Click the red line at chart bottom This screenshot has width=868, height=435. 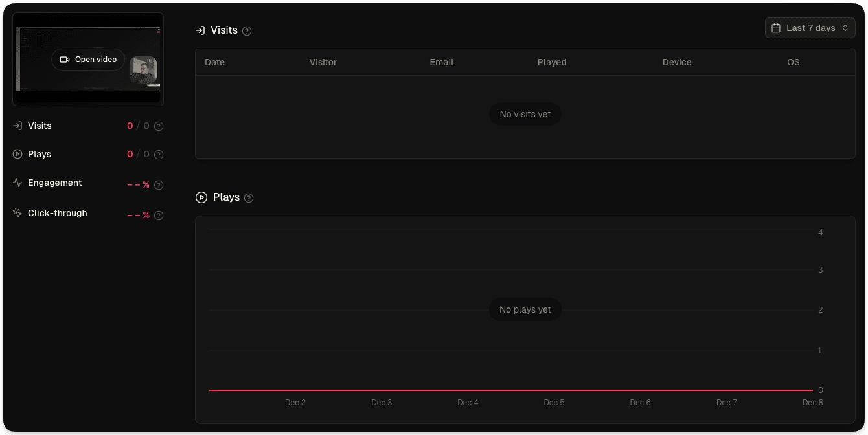pyautogui.click(x=511, y=390)
